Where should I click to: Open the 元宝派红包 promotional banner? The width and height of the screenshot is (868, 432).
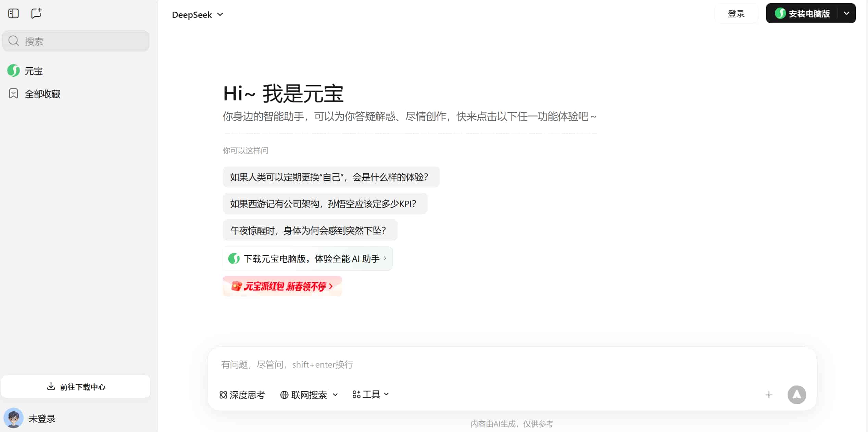click(x=282, y=286)
